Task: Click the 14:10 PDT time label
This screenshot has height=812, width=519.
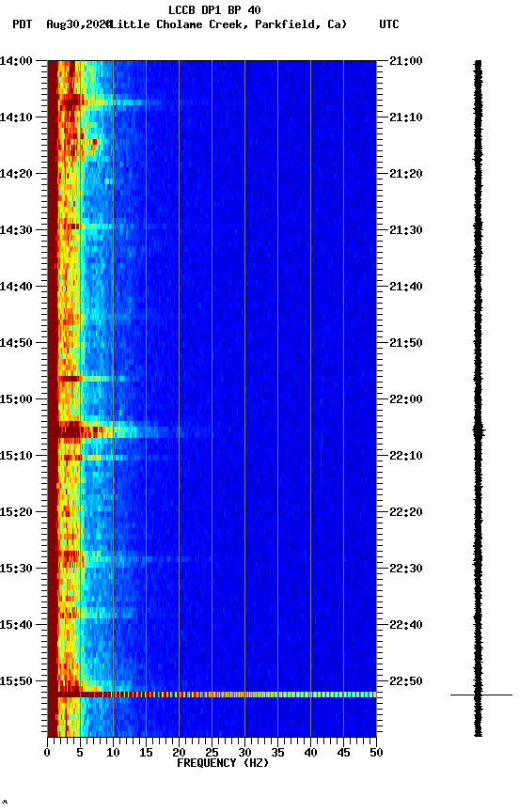Action: 16,117
